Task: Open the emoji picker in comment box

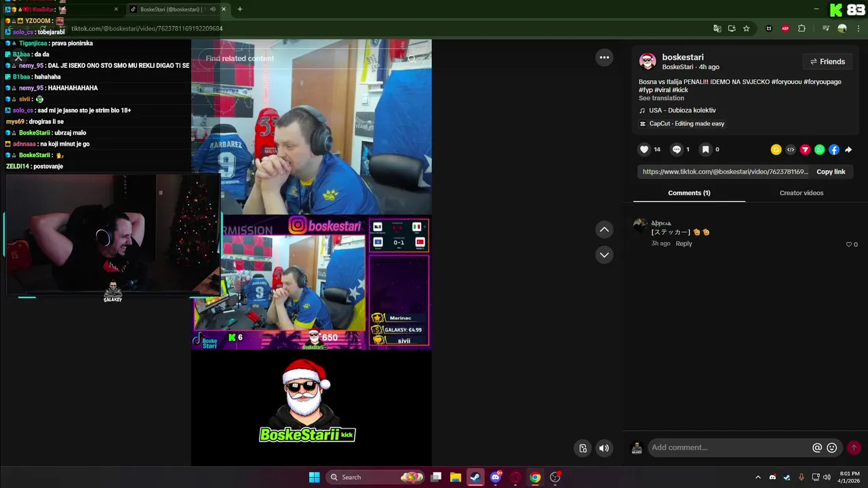Action: [x=832, y=448]
